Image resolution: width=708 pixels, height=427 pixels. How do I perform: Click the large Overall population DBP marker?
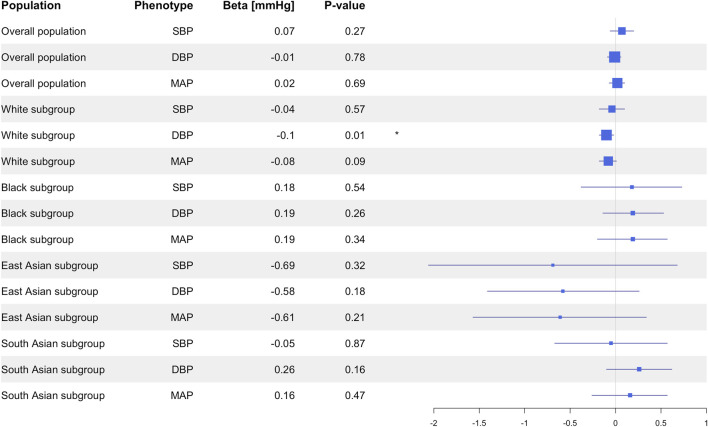pos(615,57)
